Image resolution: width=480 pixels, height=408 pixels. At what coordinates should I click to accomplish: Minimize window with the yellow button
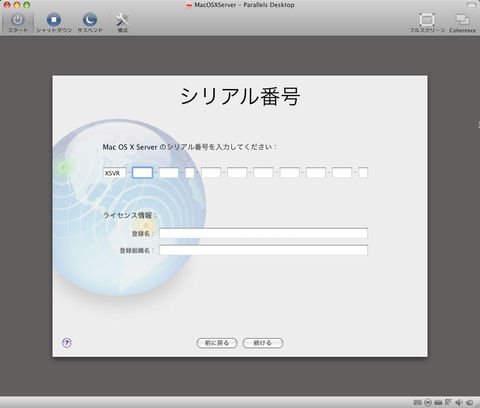click(17, 5)
